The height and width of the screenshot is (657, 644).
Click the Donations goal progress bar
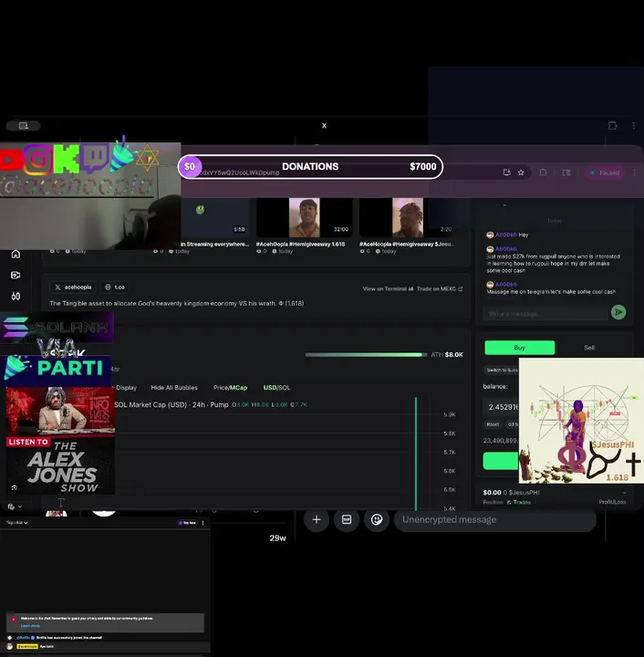point(310,167)
